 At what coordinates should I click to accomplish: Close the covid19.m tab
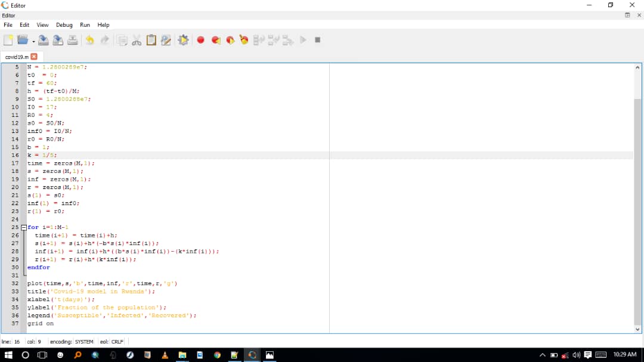[34, 56]
